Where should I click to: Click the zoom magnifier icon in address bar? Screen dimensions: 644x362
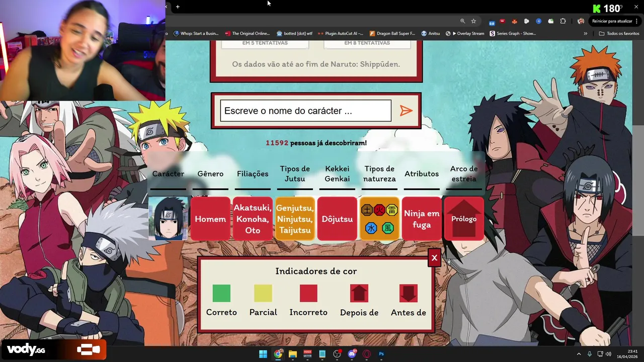[x=462, y=21]
